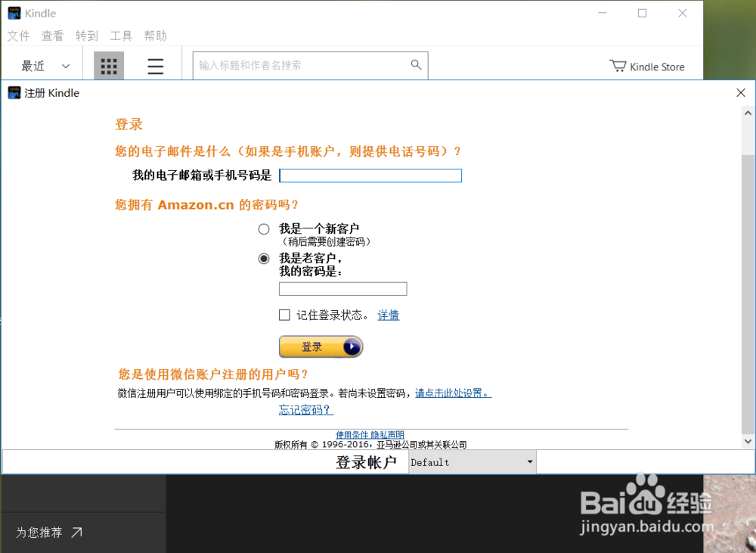Open the 帮助 menu

click(155, 36)
